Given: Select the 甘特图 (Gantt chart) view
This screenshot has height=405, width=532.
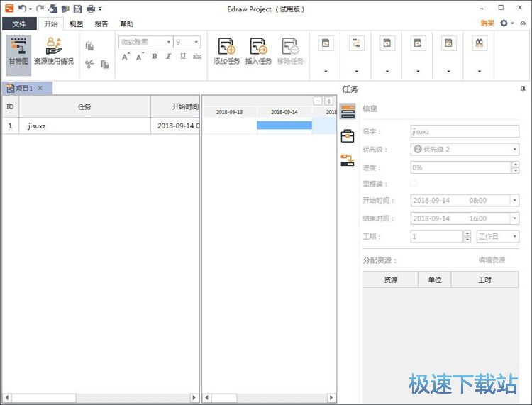Looking at the screenshot, I should coord(18,51).
